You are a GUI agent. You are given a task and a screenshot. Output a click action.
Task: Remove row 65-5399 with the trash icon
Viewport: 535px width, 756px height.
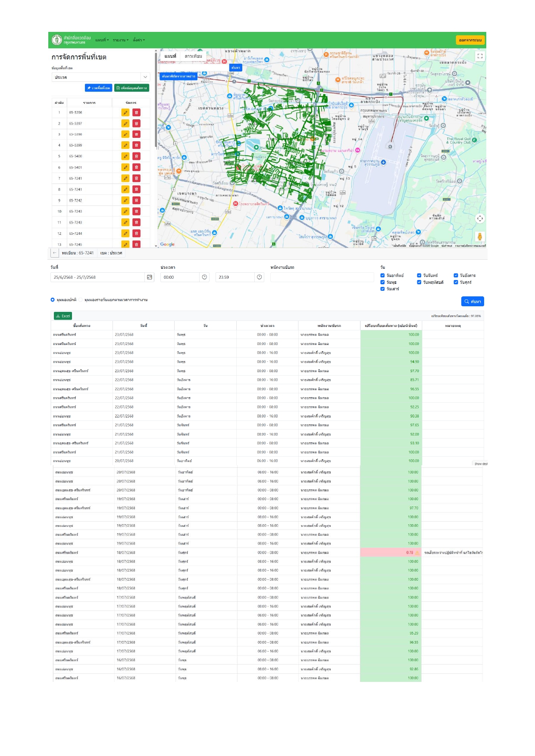pos(136,145)
